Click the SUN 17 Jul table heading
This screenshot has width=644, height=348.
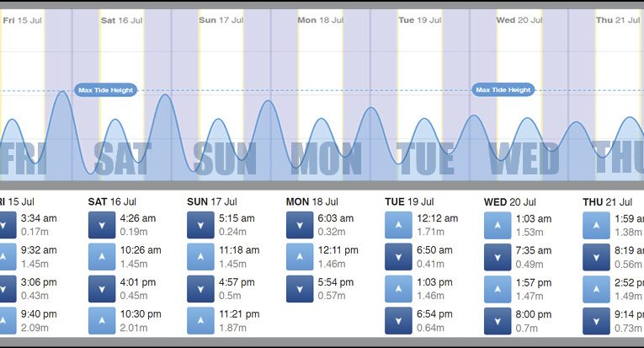209,202
